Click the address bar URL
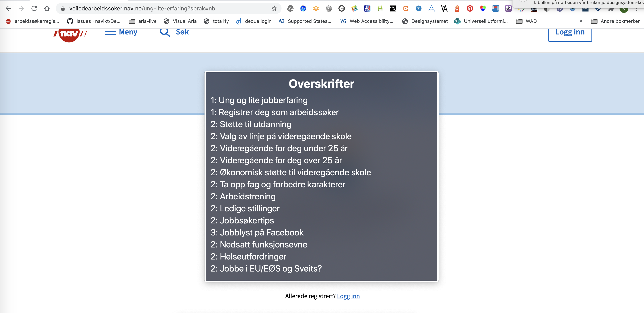The image size is (644, 313). 142,8
